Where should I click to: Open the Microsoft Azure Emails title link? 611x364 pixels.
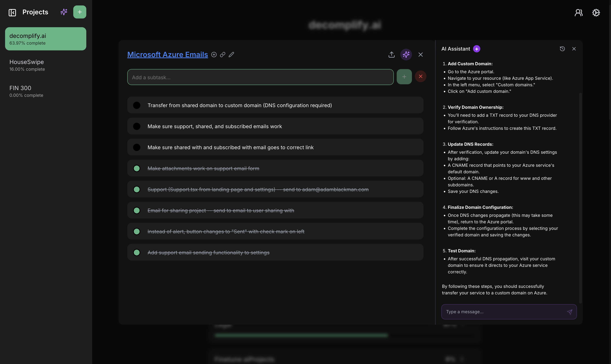click(x=168, y=54)
